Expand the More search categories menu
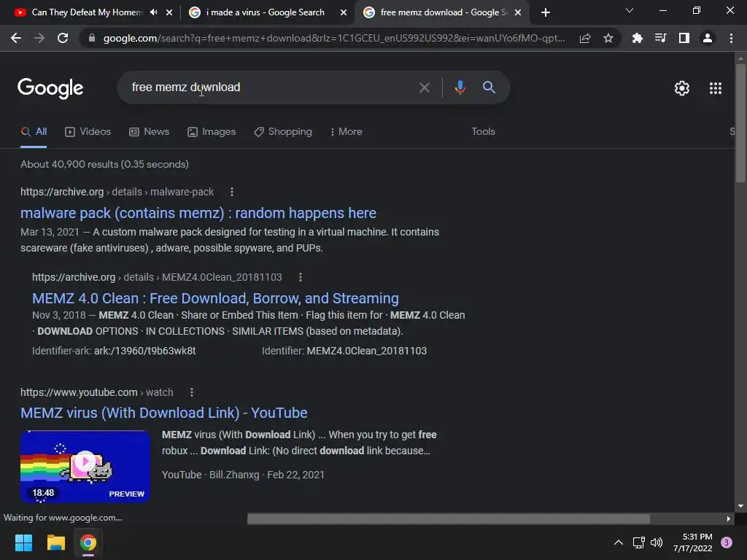This screenshot has width=747, height=560. (x=346, y=132)
